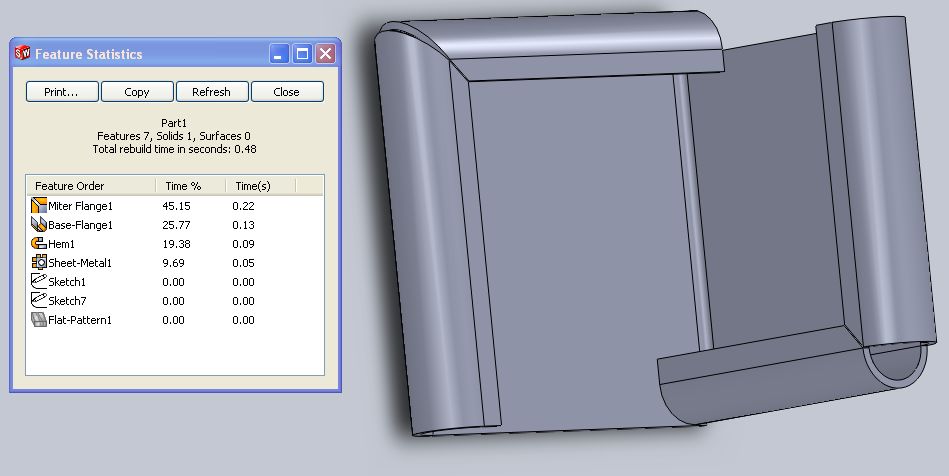Click the Sketch1 sketch icon
949x476 pixels.
tap(39, 281)
